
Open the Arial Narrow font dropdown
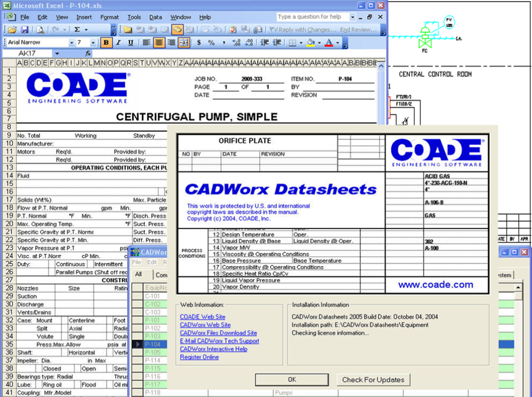pyautogui.click(x=71, y=43)
